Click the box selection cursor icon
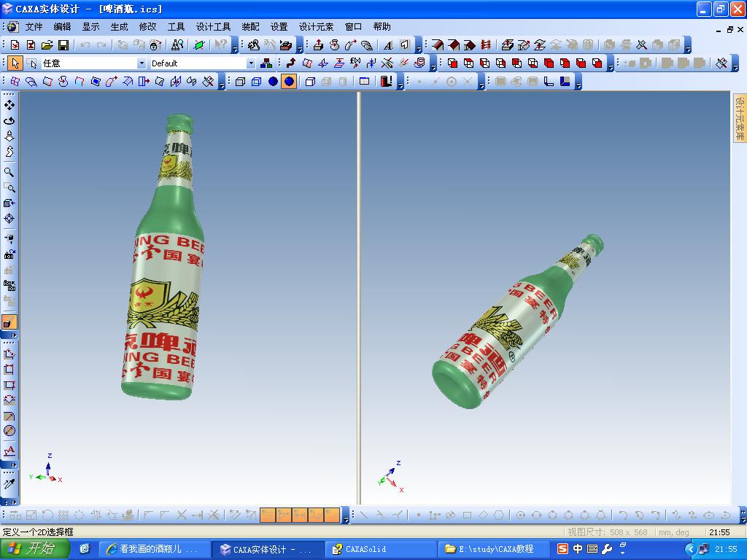 (31, 63)
